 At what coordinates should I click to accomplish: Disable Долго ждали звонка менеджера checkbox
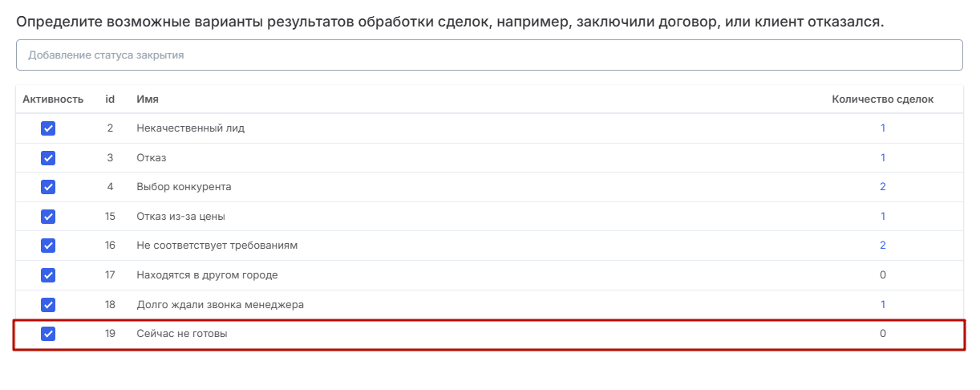coord(48,305)
